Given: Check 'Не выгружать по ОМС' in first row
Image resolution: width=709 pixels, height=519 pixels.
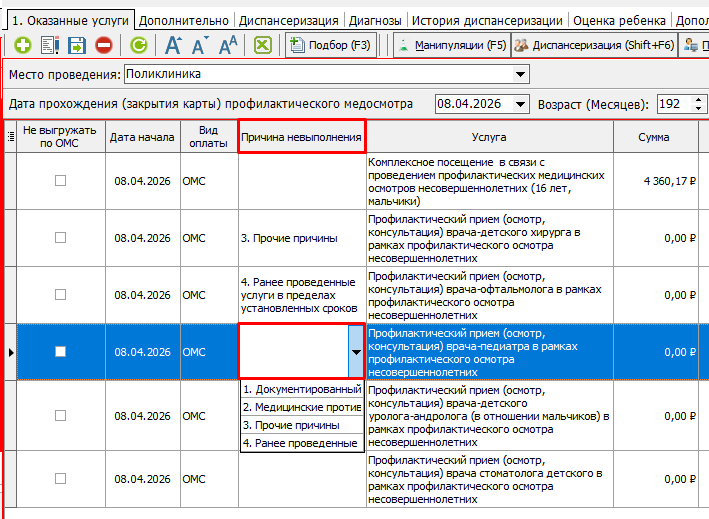Looking at the screenshot, I should tap(61, 181).
